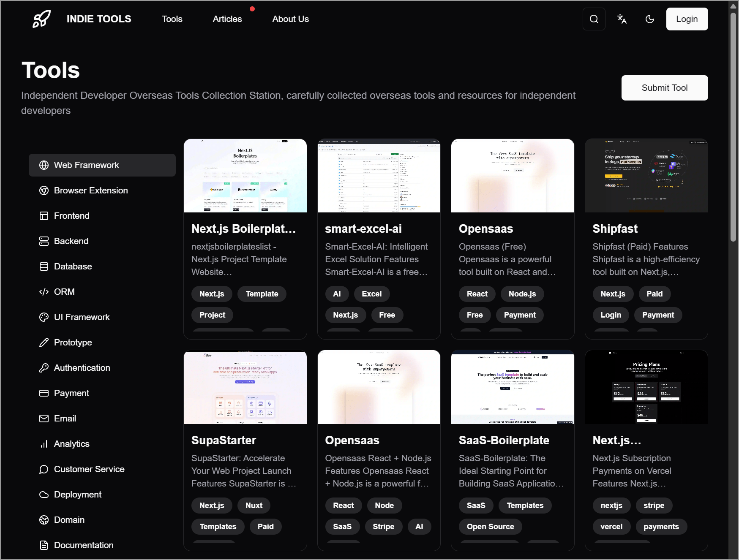739x560 pixels.
Task: Click the Submit Tool button
Action: click(x=664, y=88)
